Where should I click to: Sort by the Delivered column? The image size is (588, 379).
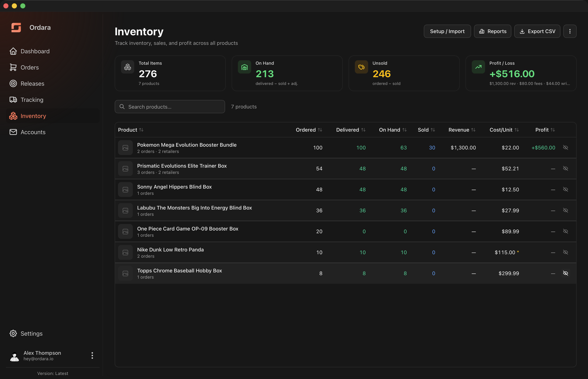[351, 130]
